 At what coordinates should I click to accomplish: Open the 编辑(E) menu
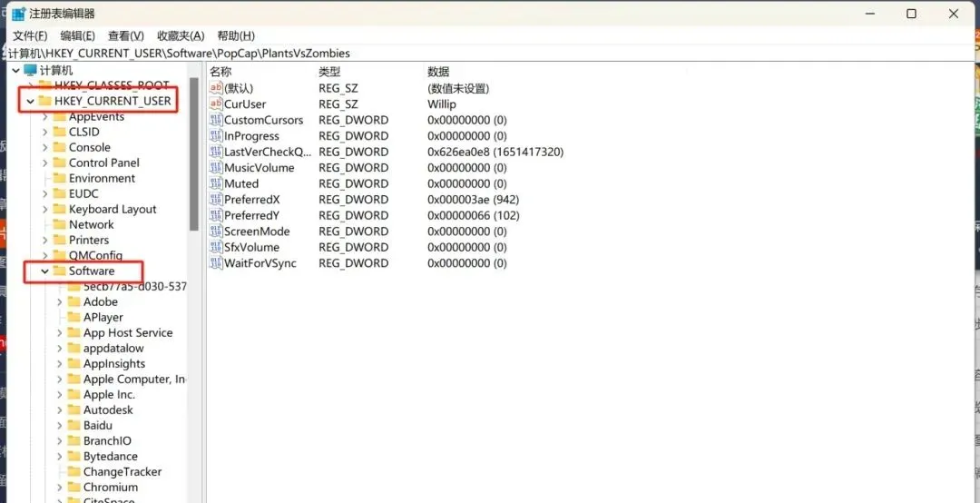coord(77,35)
